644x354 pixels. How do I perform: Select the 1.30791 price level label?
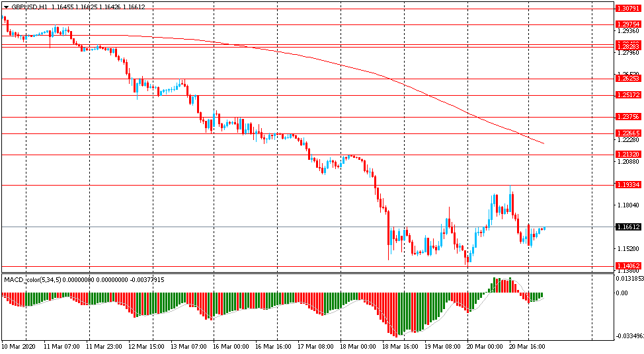[627, 9]
